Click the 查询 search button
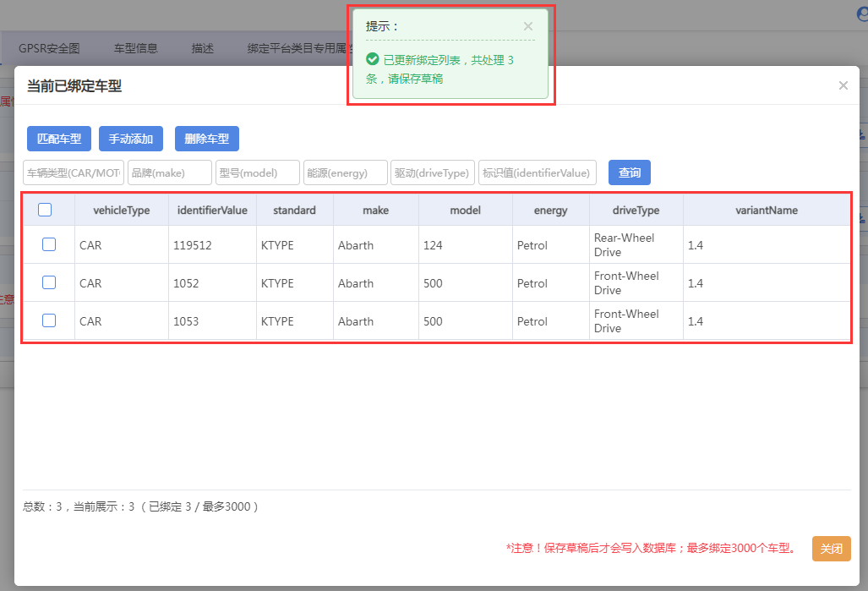Screen dimensions: 868x591 tap(630, 172)
